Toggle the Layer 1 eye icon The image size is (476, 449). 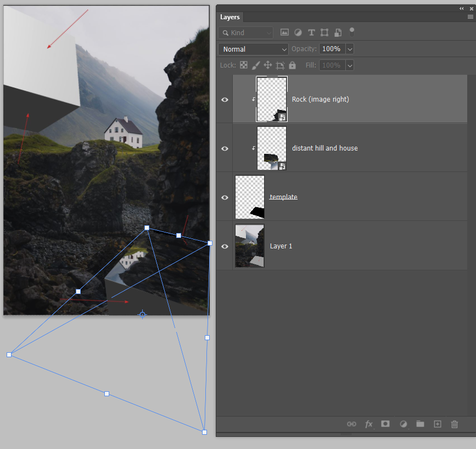(x=225, y=246)
